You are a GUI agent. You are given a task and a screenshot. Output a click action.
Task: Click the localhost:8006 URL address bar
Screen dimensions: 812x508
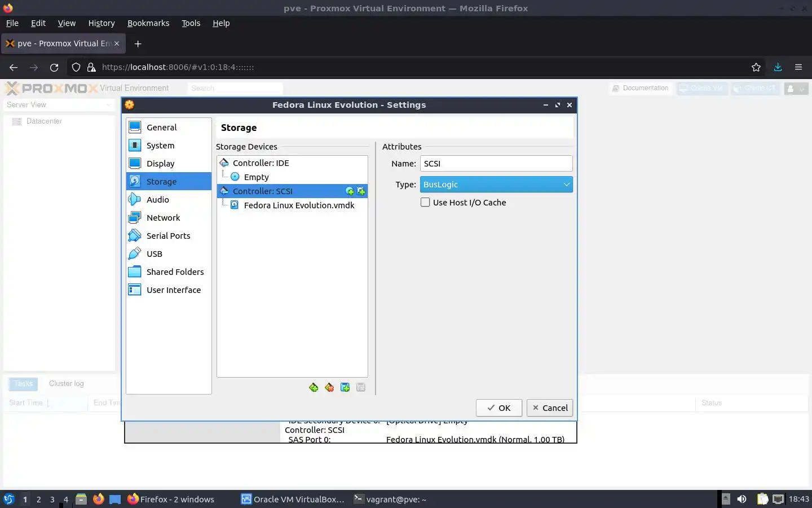(x=178, y=67)
